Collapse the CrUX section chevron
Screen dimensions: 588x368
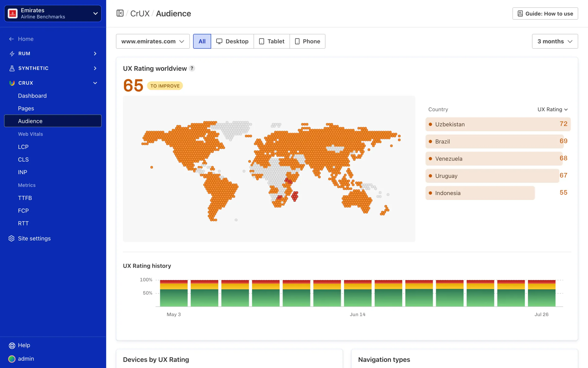coord(95,83)
